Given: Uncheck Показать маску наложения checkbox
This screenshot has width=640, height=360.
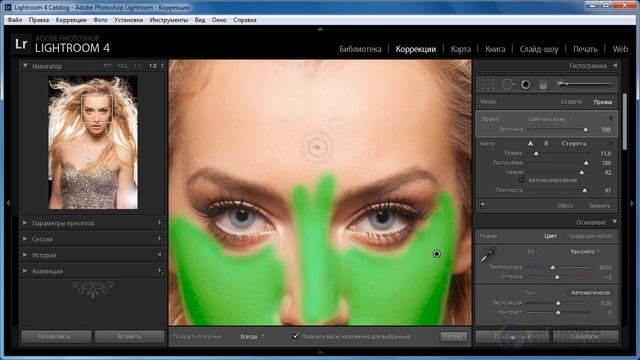Looking at the screenshot, I should coord(296,336).
